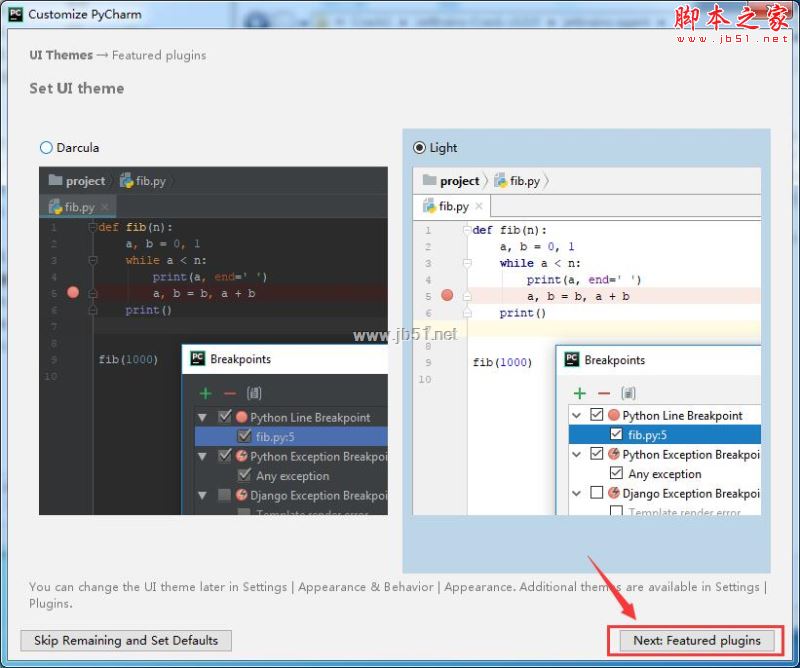
Task: Collapse the Django Exception Breakpoint node
Action: click(577, 494)
